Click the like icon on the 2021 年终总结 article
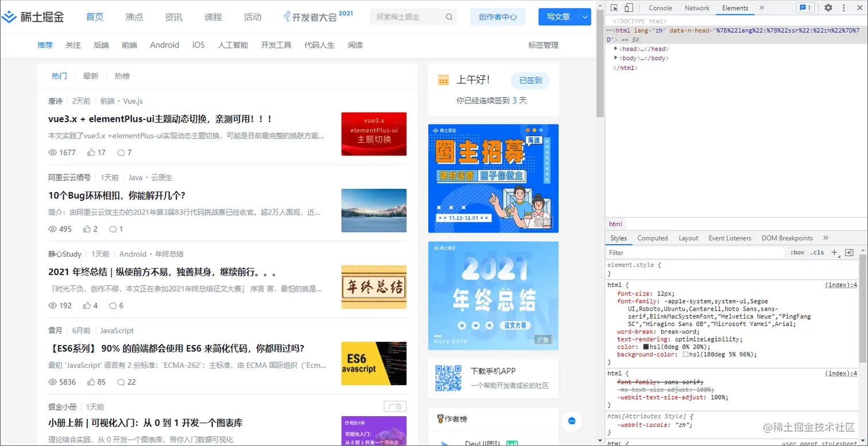 (x=87, y=305)
